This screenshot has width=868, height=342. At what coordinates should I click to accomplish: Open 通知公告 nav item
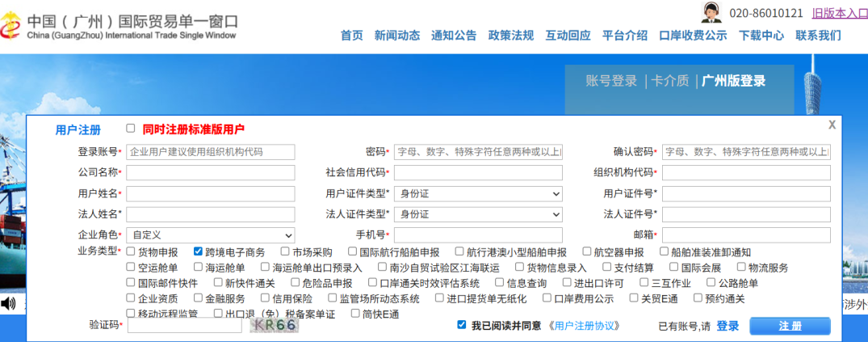454,36
